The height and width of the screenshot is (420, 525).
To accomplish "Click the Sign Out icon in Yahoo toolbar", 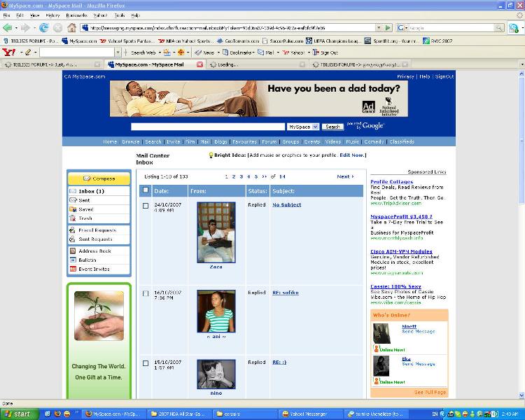I will [316, 52].
